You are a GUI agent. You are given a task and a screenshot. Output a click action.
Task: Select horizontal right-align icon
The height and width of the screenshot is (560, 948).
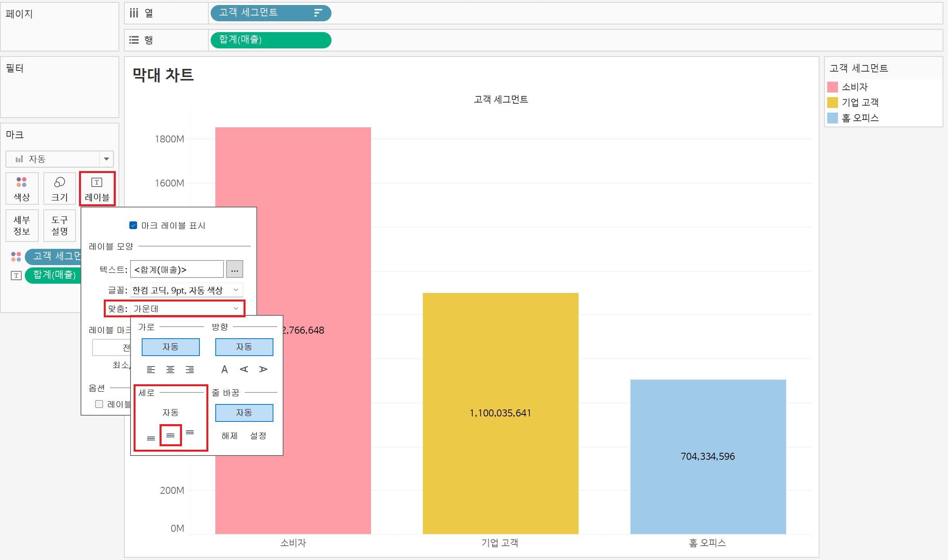190,370
